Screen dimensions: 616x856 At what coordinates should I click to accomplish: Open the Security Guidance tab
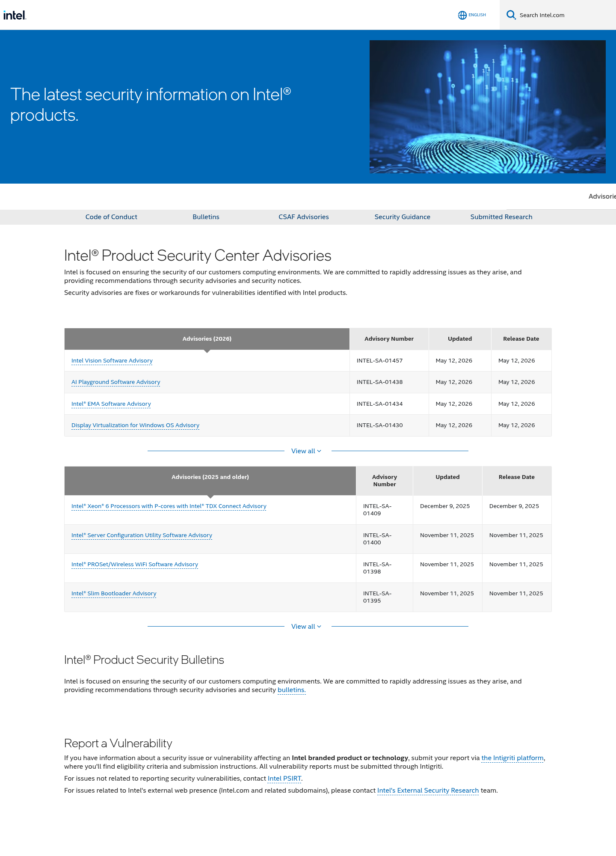pos(403,217)
